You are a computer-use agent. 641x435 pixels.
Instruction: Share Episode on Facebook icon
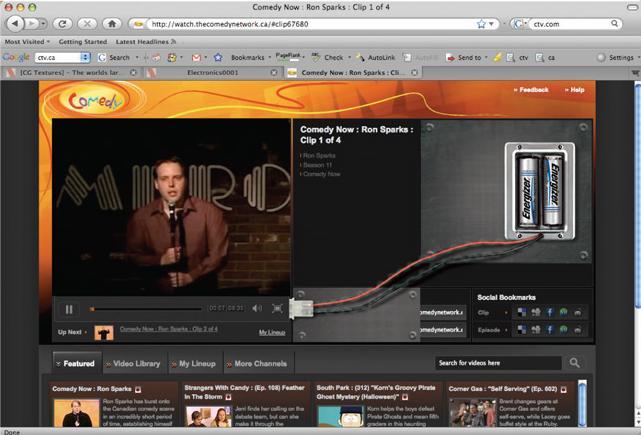coord(550,330)
